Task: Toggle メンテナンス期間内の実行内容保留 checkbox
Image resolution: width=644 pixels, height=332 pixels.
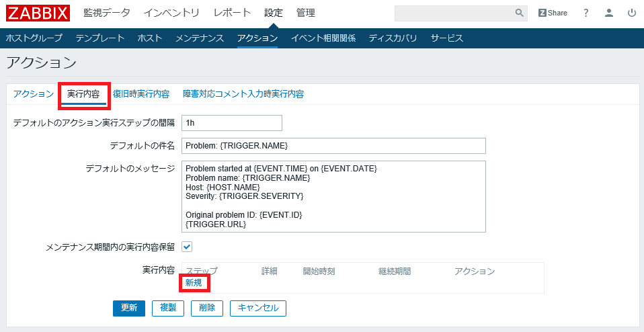Action: [x=187, y=247]
